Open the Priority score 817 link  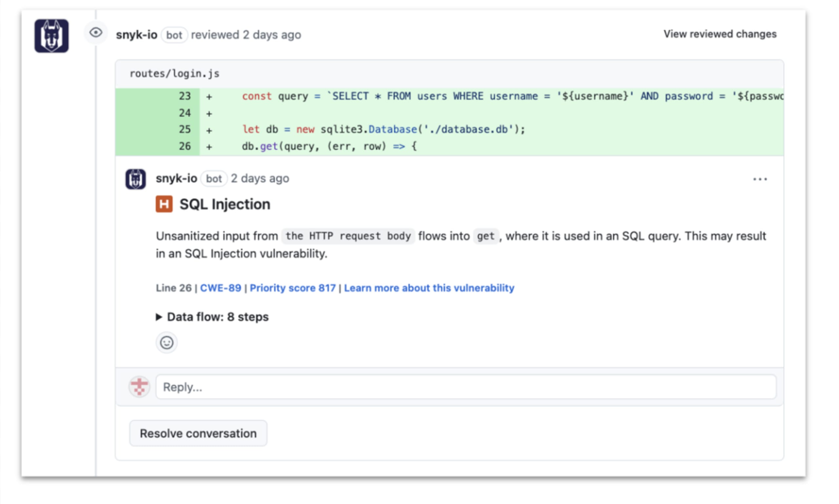(292, 288)
